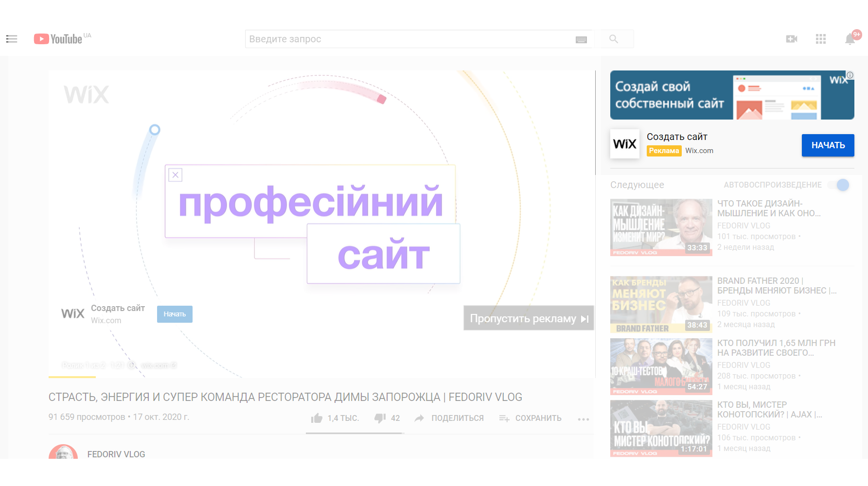The image size is (868, 486).
Task: Open the create video camera icon
Action: click(791, 39)
